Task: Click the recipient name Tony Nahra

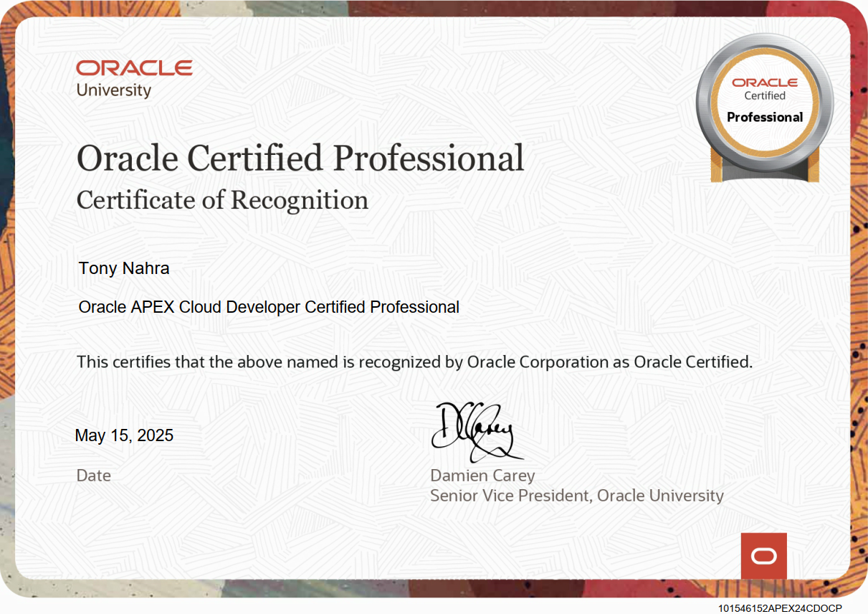Action: click(124, 268)
